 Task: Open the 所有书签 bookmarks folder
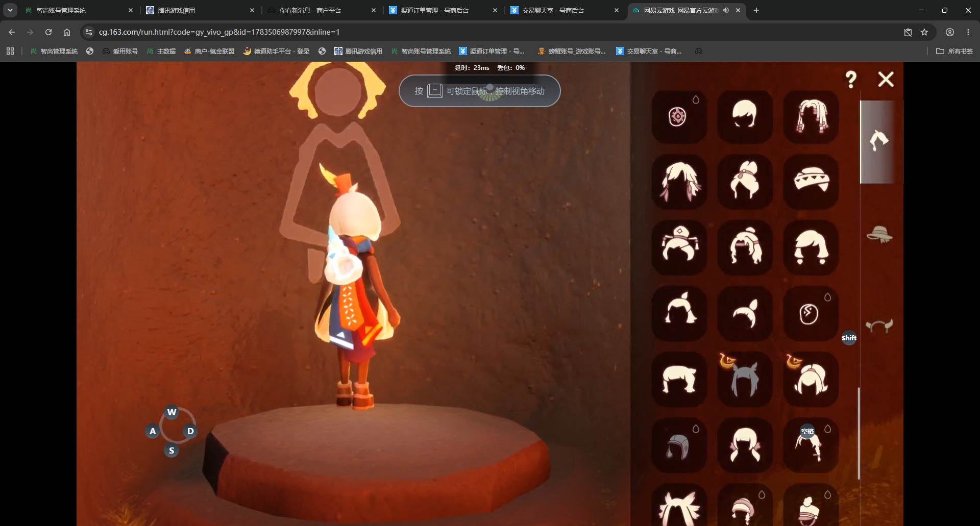pos(954,51)
